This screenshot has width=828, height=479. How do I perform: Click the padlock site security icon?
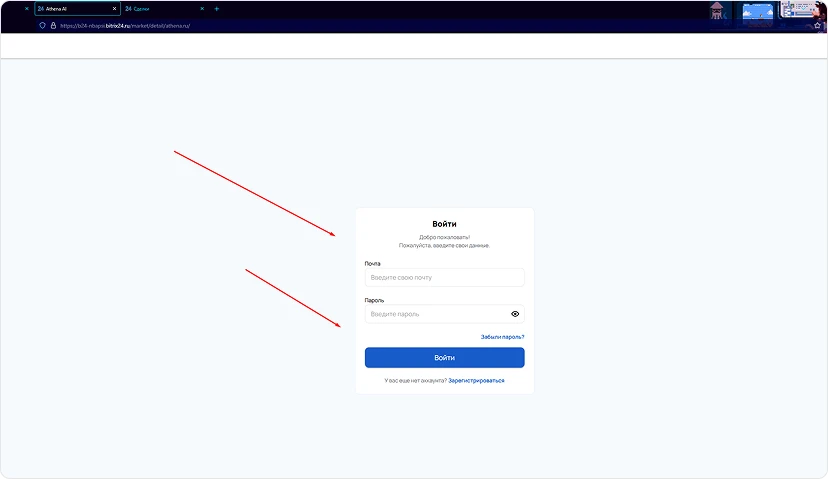coord(53,26)
